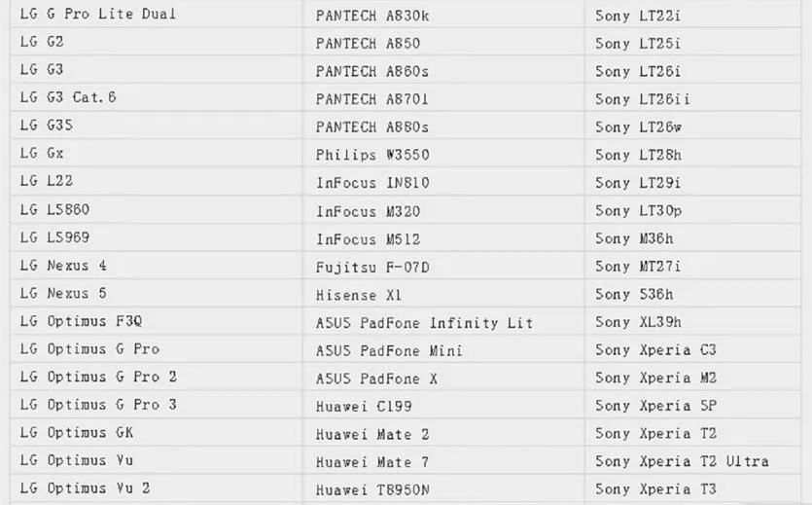Click the Huawei Mate 7 cell
The height and width of the screenshot is (505, 812).
point(443,460)
